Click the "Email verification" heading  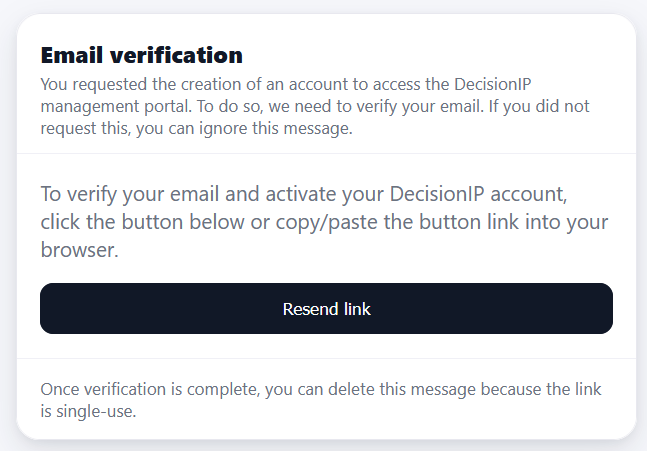click(141, 55)
